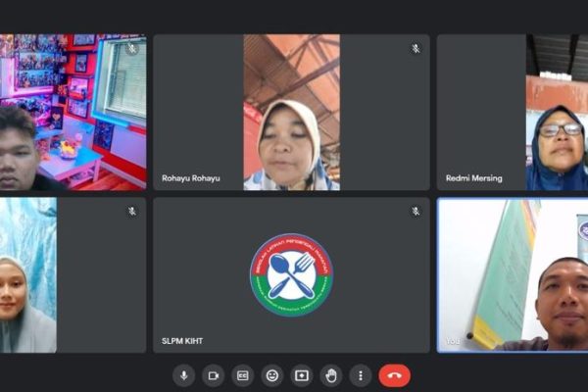Screen dimensions: 588x392
Task: Turn off the camera button
Action: [x=213, y=375]
